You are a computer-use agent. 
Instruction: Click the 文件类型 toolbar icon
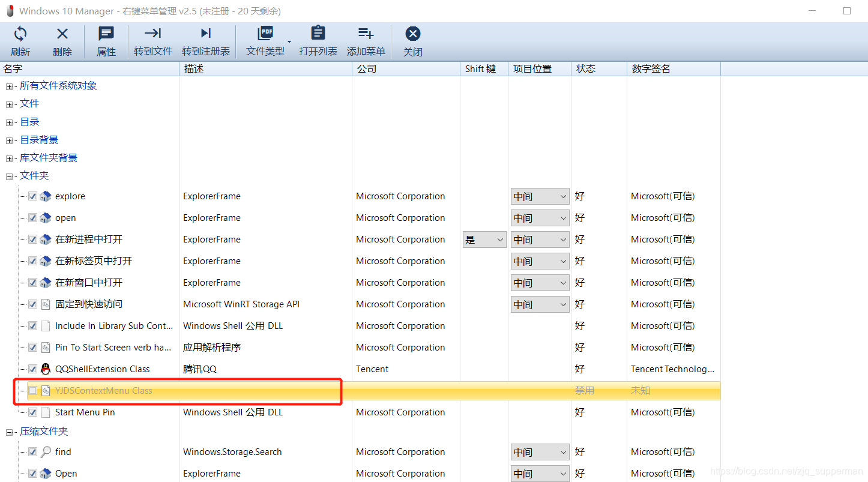tap(265, 33)
